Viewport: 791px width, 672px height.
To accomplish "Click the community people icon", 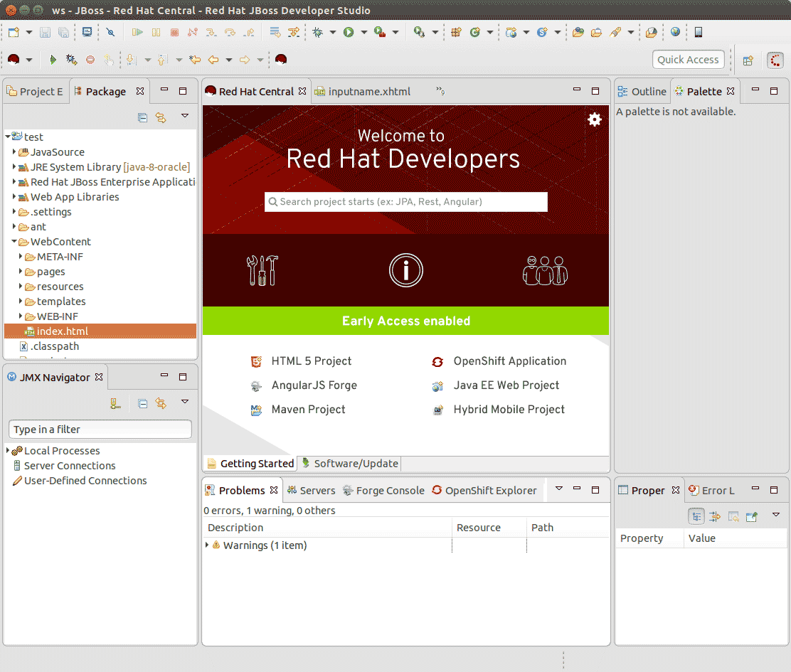I will pyautogui.click(x=545, y=270).
